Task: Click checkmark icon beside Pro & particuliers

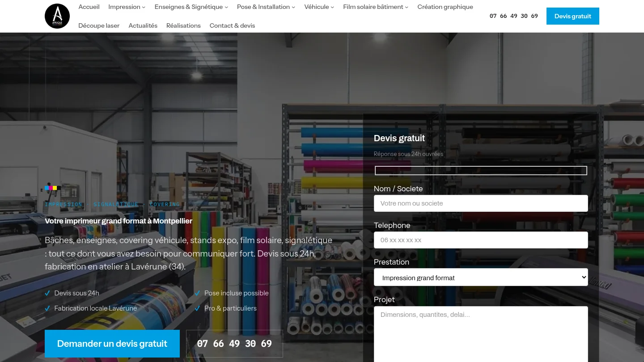Action: pyautogui.click(x=197, y=308)
